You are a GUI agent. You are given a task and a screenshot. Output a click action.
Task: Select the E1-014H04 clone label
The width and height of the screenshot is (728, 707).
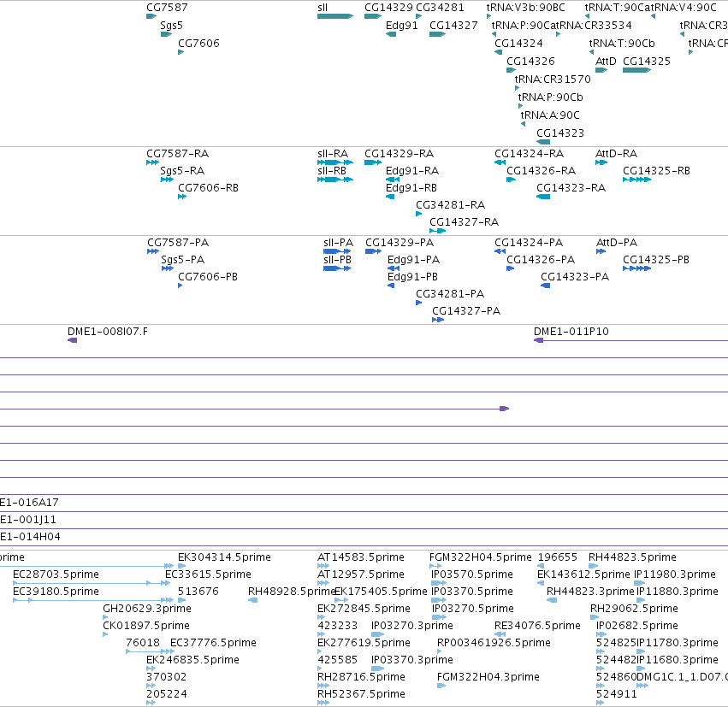click(30, 537)
